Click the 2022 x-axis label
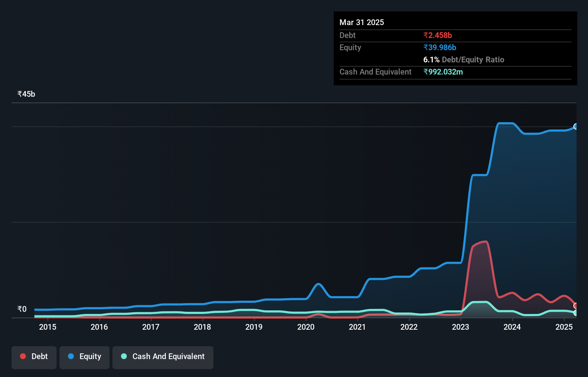The image size is (588, 377). point(409,327)
